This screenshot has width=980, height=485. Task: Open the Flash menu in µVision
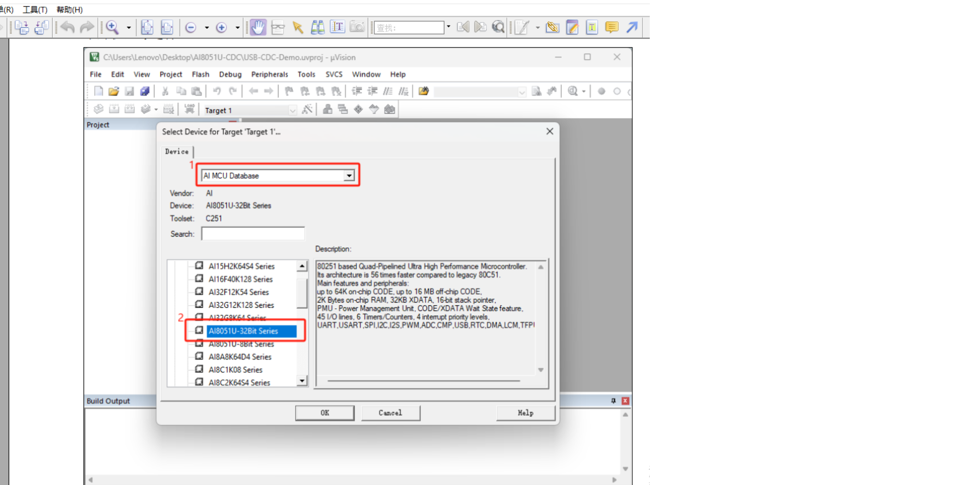tap(200, 74)
